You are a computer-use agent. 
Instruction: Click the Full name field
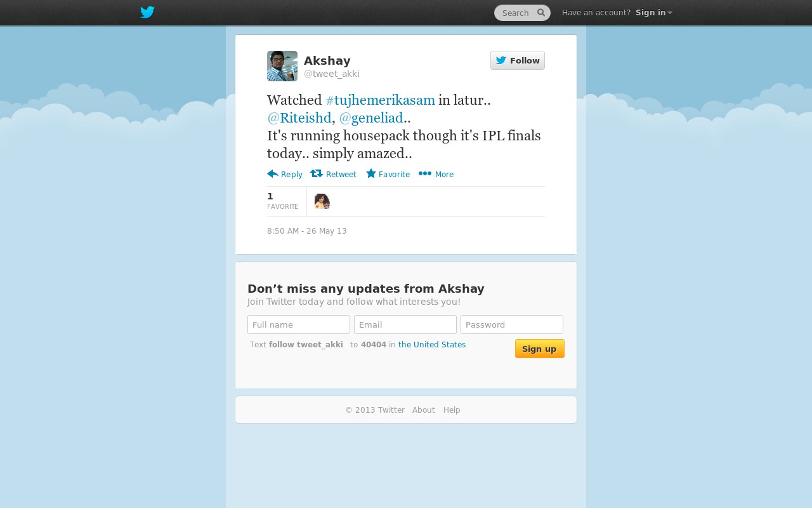[x=299, y=324]
